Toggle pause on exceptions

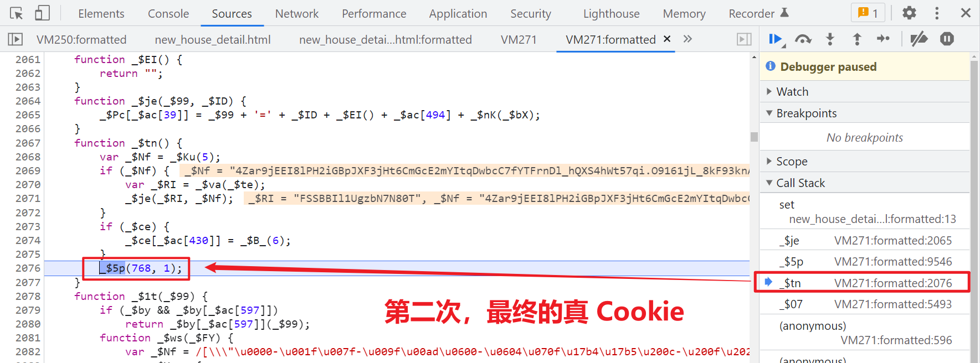click(947, 39)
